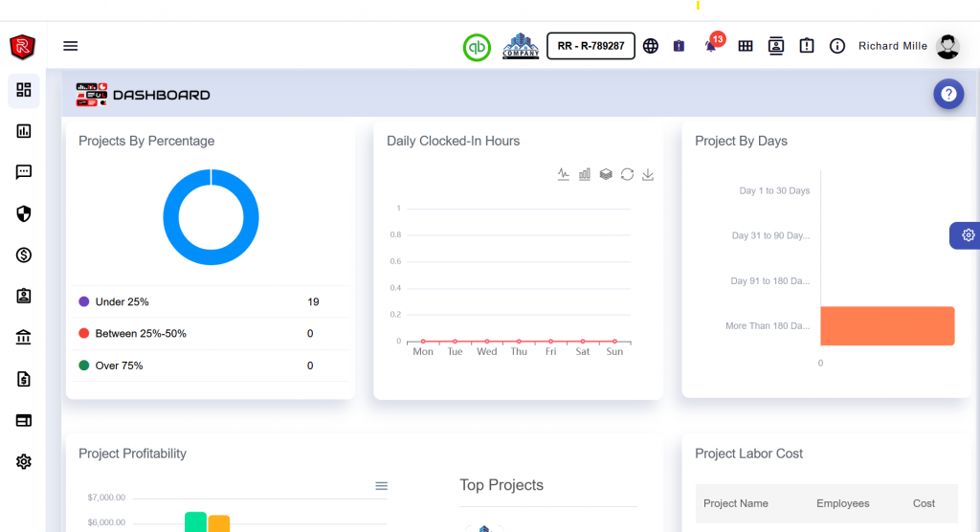Expand the side customizer gear panel

coord(968,235)
